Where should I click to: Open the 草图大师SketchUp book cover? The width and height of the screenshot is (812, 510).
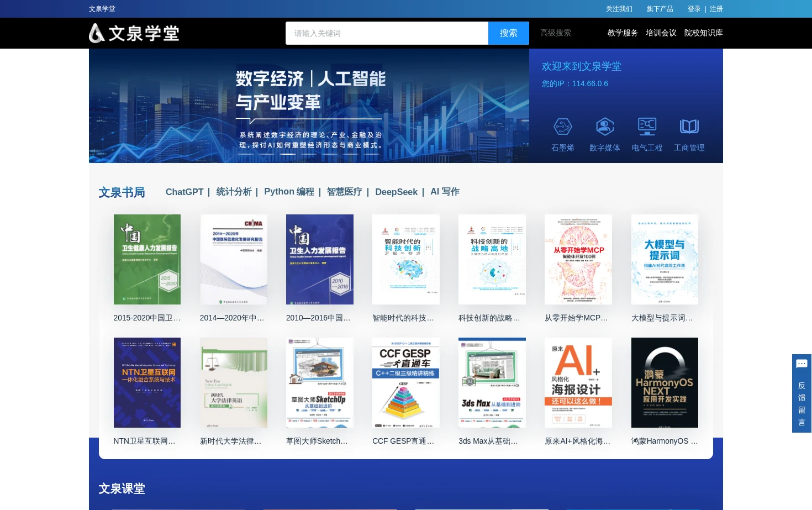coord(320,382)
